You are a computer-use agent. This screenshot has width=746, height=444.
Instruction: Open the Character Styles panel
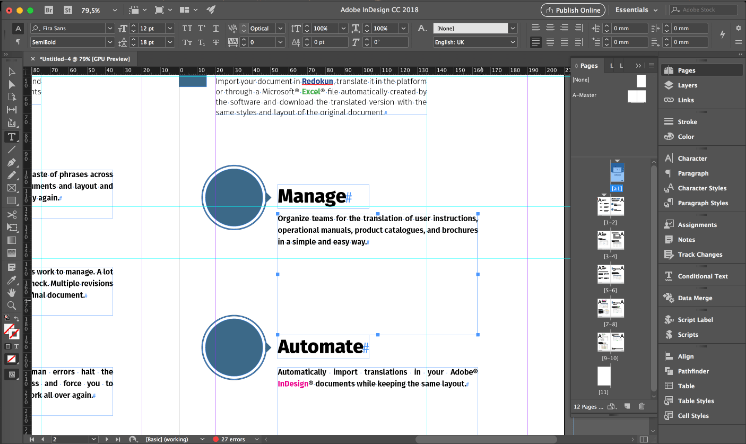[701, 187]
